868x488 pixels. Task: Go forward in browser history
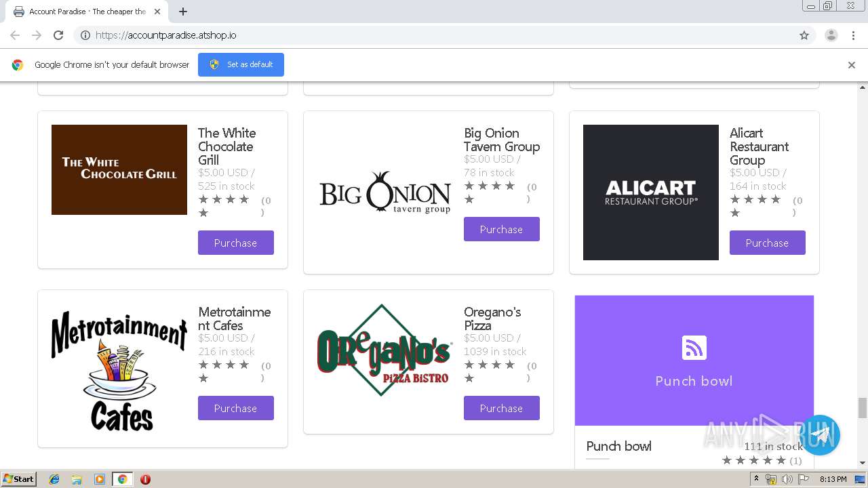37,35
